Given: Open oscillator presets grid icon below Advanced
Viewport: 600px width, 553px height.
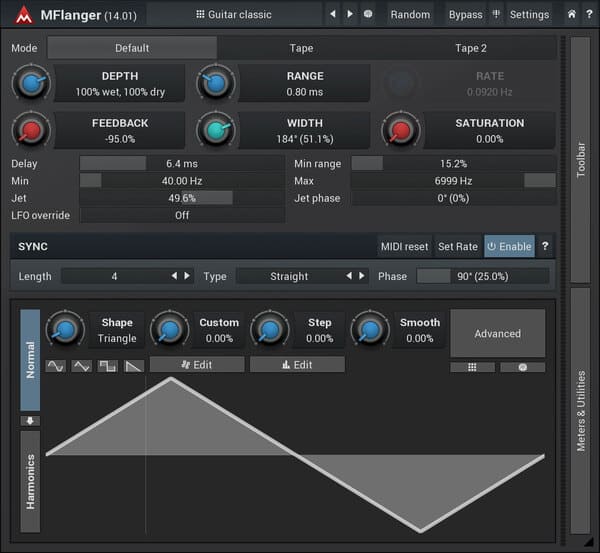Looking at the screenshot, I should pos(472,367).
